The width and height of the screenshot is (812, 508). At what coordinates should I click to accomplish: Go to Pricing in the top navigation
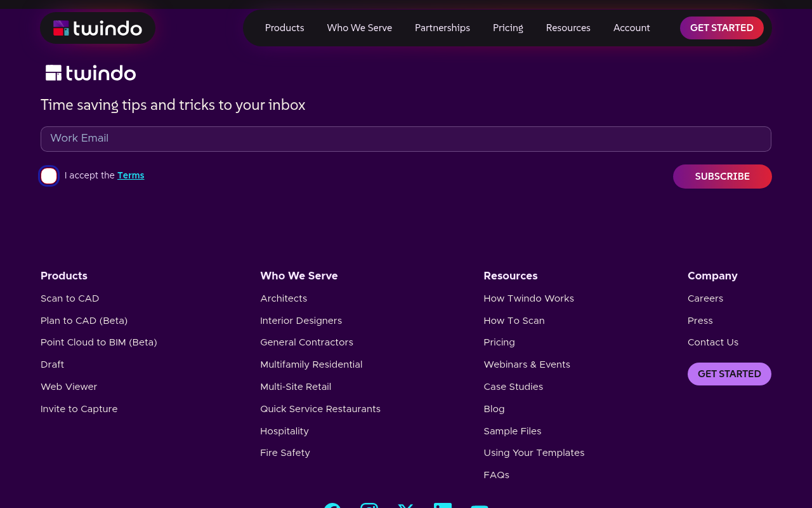pos(508,28)
